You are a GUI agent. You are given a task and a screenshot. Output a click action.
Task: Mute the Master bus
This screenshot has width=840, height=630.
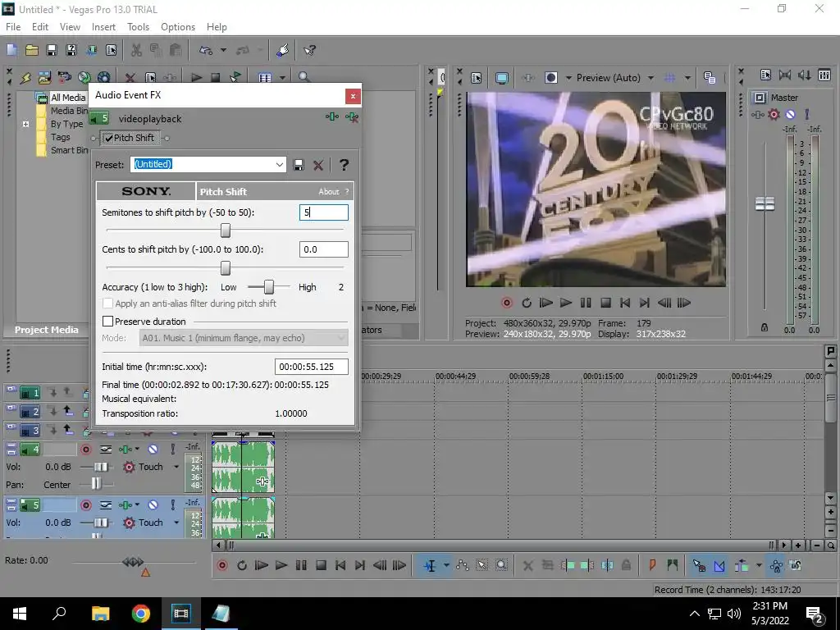tap(790, 114)
